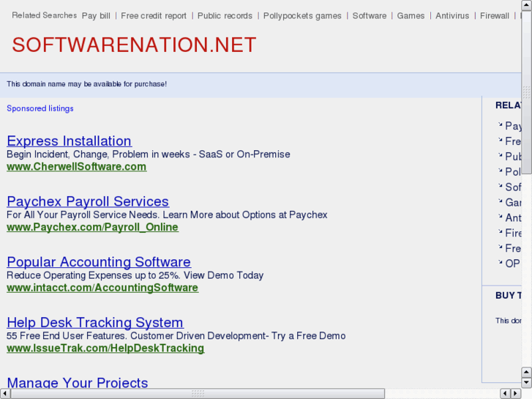Viewport: 532px width, 399px height.
Task: Click the vertical scrollbar down arrow at bottom
Action: click(527, 383)
